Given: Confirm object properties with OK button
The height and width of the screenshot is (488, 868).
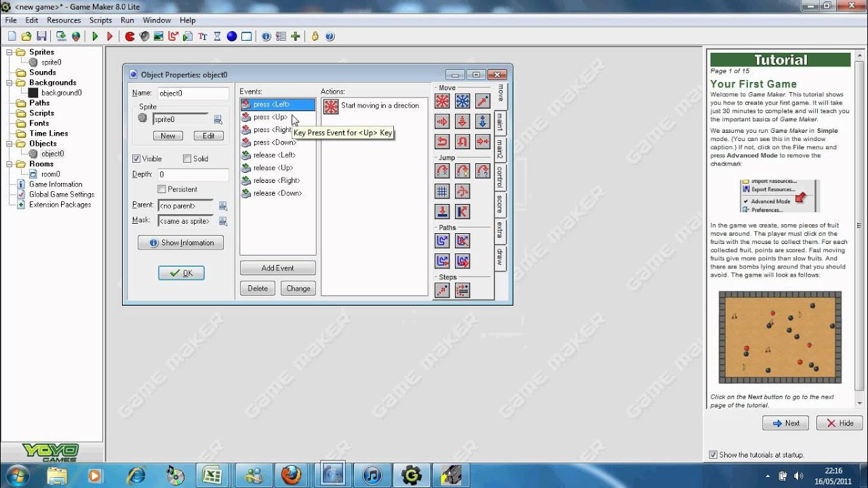Looking at the screenshot, I should 181,273.
